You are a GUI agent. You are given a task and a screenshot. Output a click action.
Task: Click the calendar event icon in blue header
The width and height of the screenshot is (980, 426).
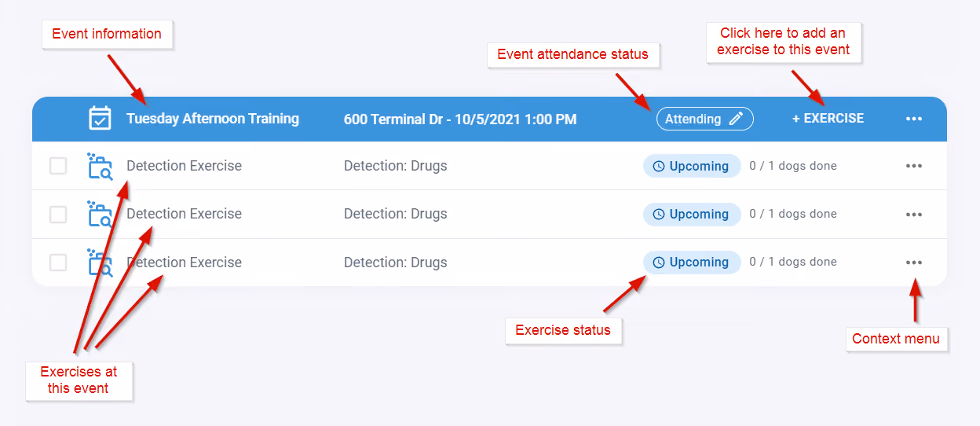coord(100,119)
